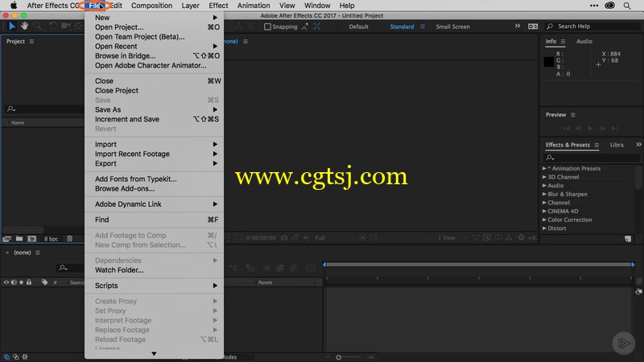This screenshot has height=362, width=644.
Task: Open the Info panel menu icon
Action: tap(563, 42)
